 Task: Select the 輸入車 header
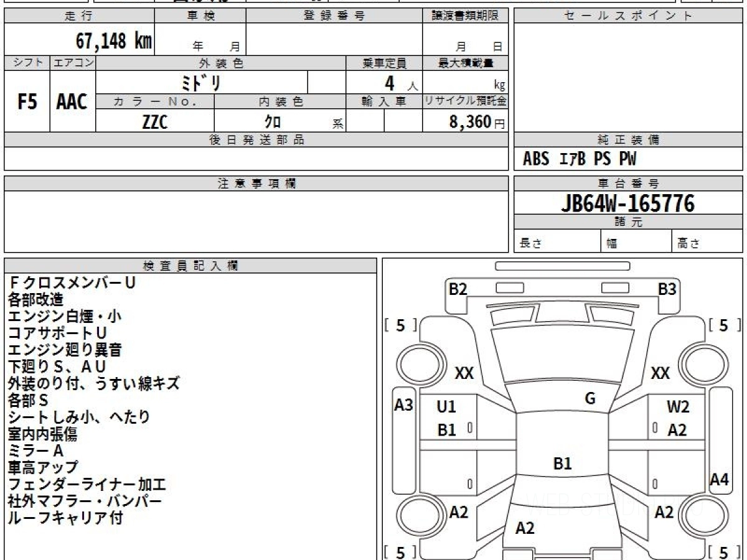(384, 101)
